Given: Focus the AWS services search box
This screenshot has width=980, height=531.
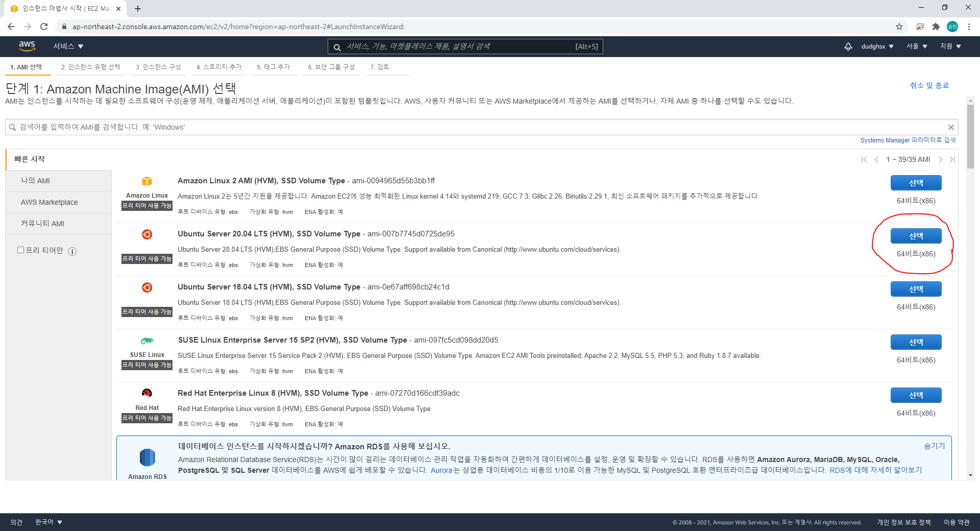Looking at the screenshot, I should tap(465, 46).
